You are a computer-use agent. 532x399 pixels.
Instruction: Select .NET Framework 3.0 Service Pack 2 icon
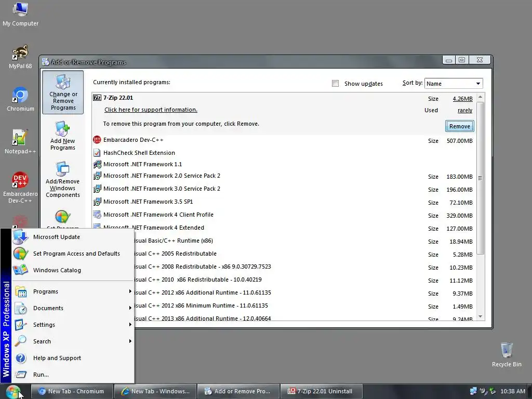(x=97, y=189)
